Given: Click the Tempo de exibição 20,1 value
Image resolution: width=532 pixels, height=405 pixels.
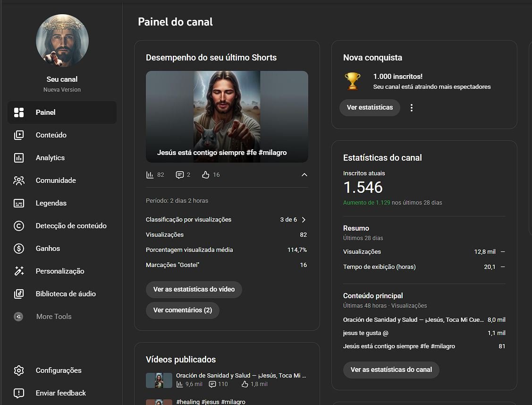Looking at the screenshot, I should [x=490, y=267].
